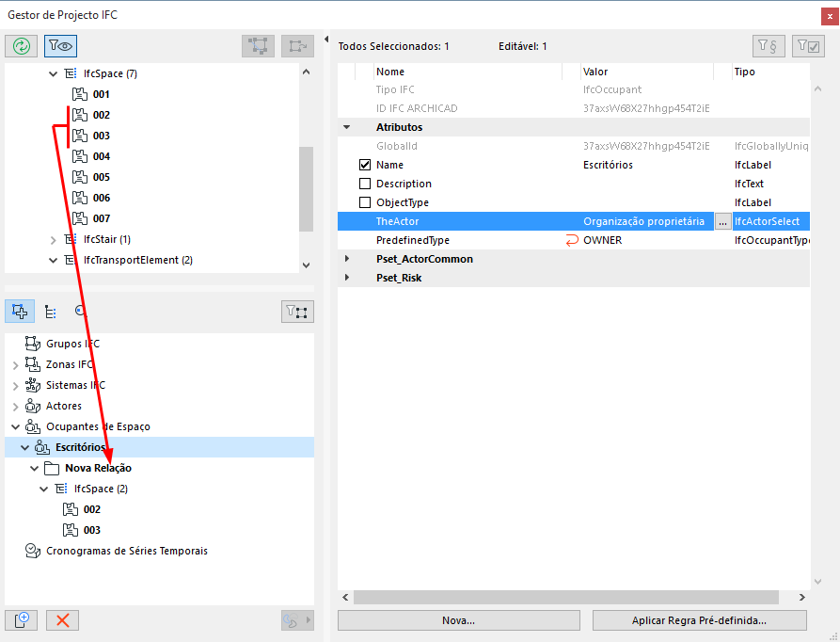Select the TheActor row

point(573,221)
